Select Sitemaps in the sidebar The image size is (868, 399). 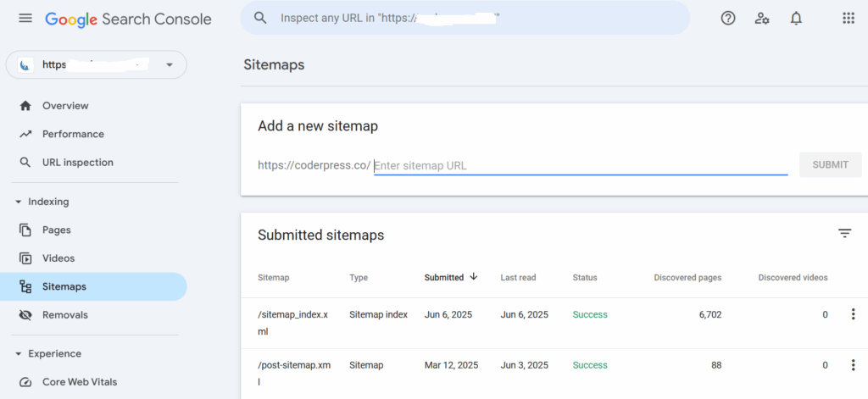[x=93, y=286]
